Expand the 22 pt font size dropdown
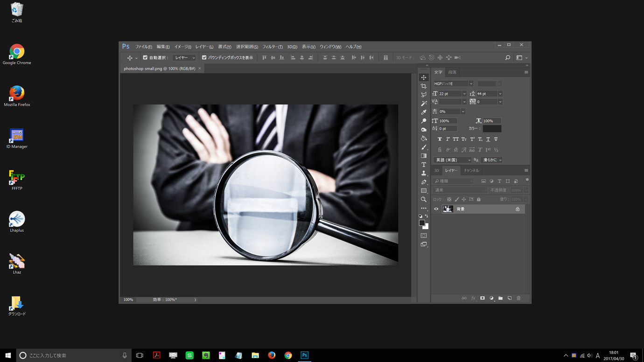Viewport: 644px width, 362px height. [x=464, y=94]
